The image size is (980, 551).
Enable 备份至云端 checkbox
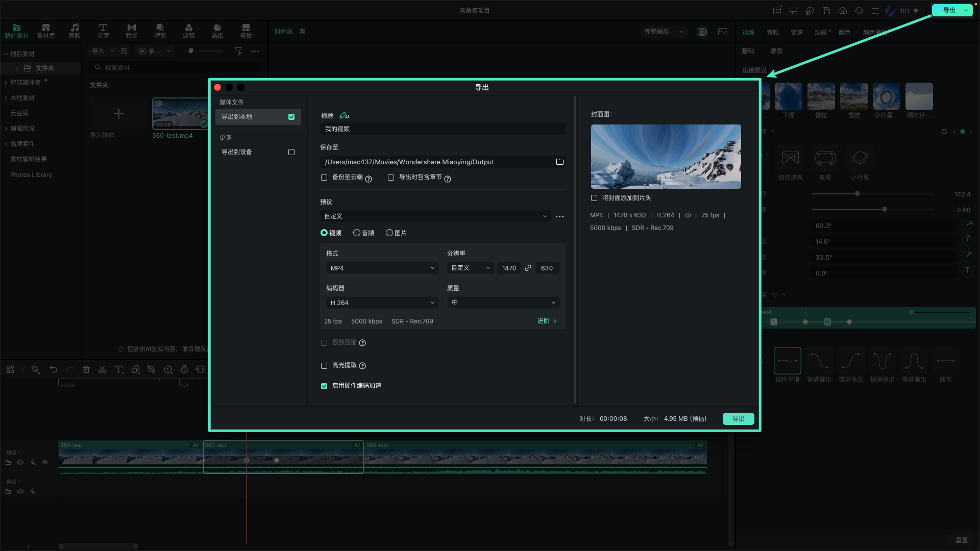tap(324, 178)
